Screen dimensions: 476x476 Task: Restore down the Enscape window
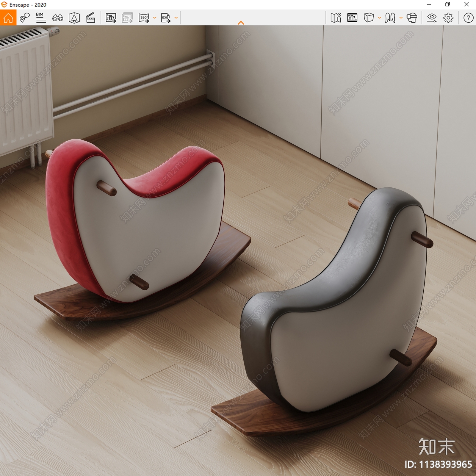pyautogui.click(x=447, y=4)
